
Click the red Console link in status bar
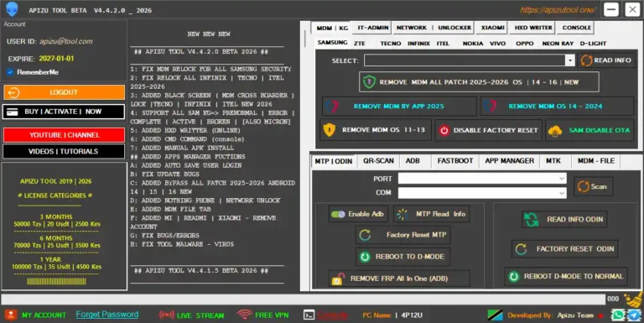click(333, 315)
